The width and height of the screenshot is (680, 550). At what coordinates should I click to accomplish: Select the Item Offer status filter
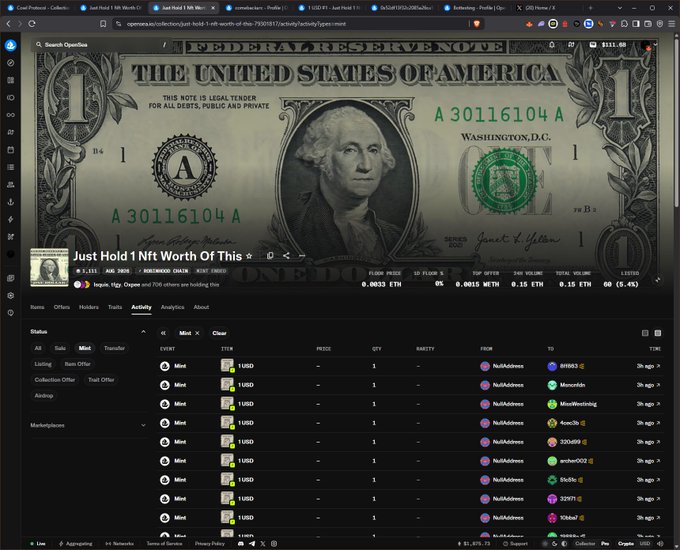tap(78, 364)
